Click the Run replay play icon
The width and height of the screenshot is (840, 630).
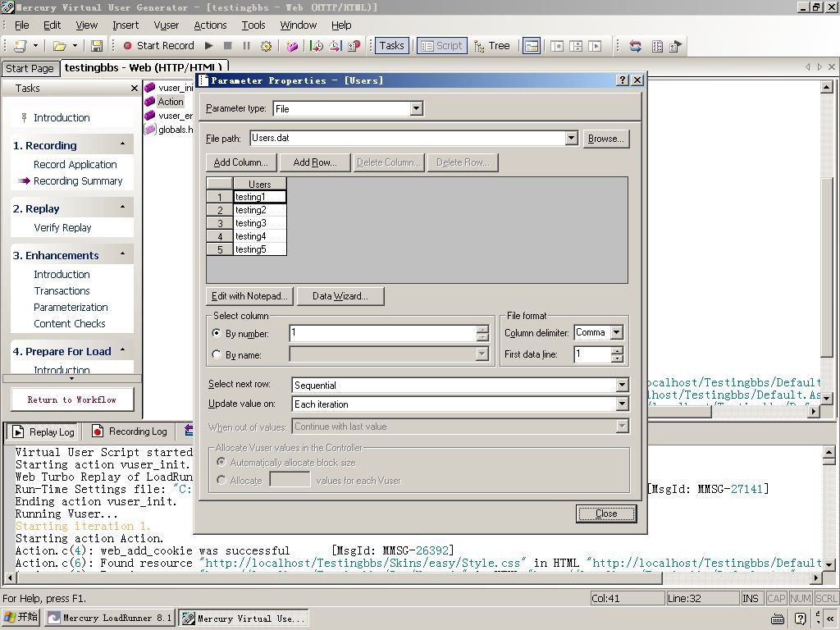[209, 46]
